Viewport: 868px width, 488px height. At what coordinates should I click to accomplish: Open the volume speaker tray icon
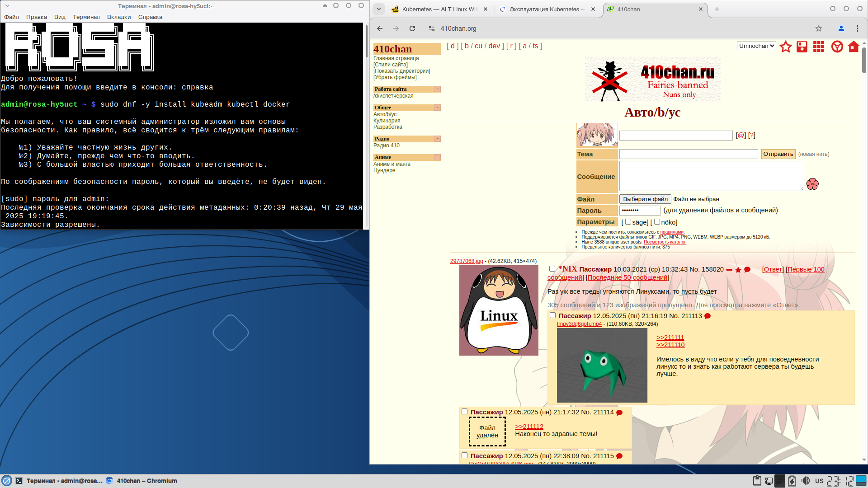(806, 481)
